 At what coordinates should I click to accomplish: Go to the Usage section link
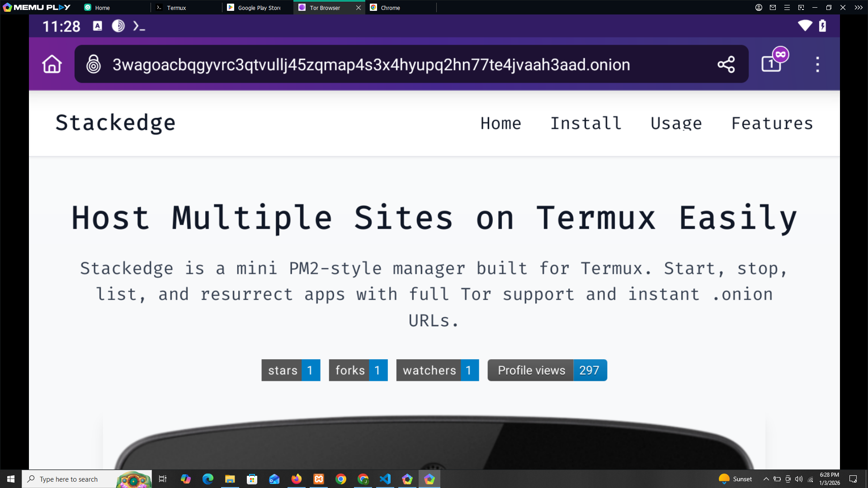[x=676, y=123]
